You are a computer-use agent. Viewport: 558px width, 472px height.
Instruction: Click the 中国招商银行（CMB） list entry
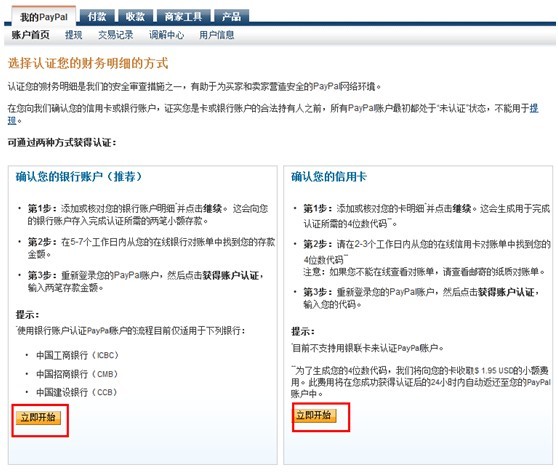click(x=77, y=374)
